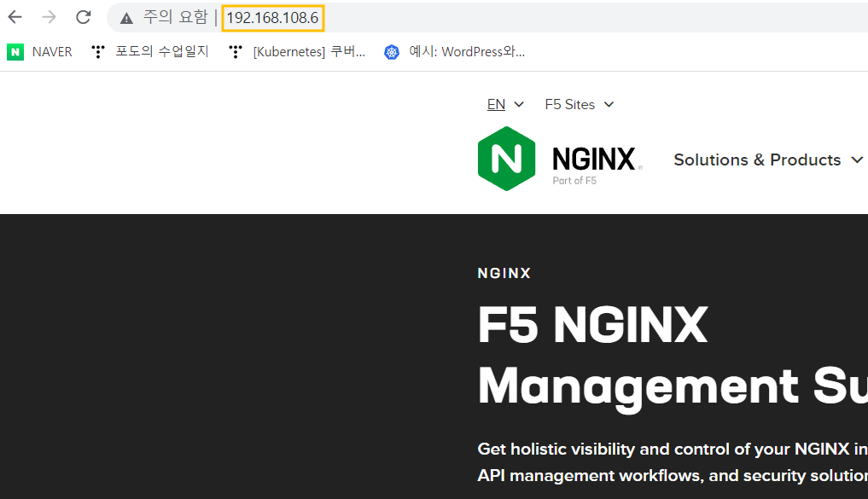Open the NAVER bookmark
This screenshot has height=499, width=868.
pos(40,51)
